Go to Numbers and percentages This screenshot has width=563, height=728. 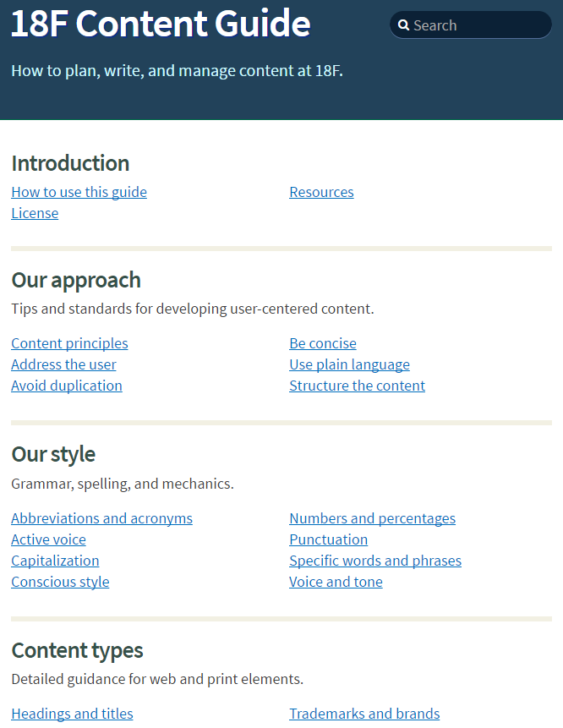[x=372, y=518]
